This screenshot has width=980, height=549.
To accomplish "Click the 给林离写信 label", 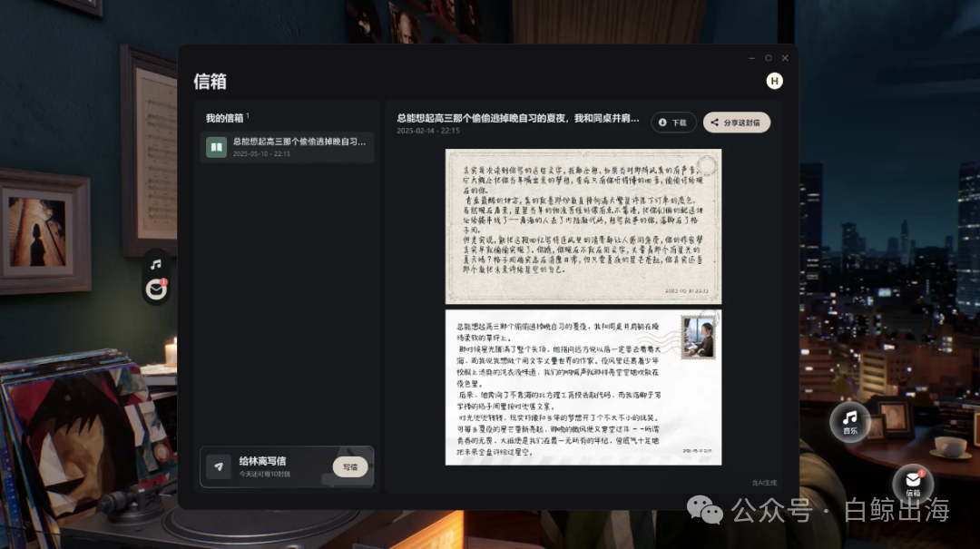I will tap(262, 461).
